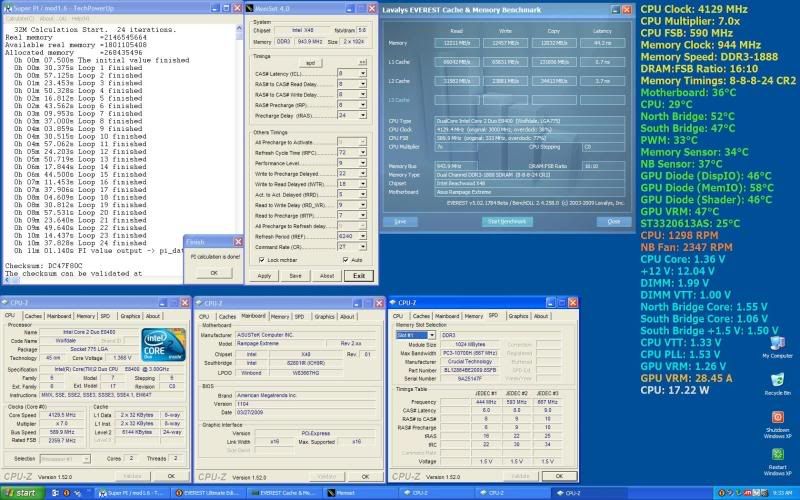Viewport: 800px width, 500px height.
Task: Toggle the Auto checkbox in MemSet
Action: coord(346,260)
